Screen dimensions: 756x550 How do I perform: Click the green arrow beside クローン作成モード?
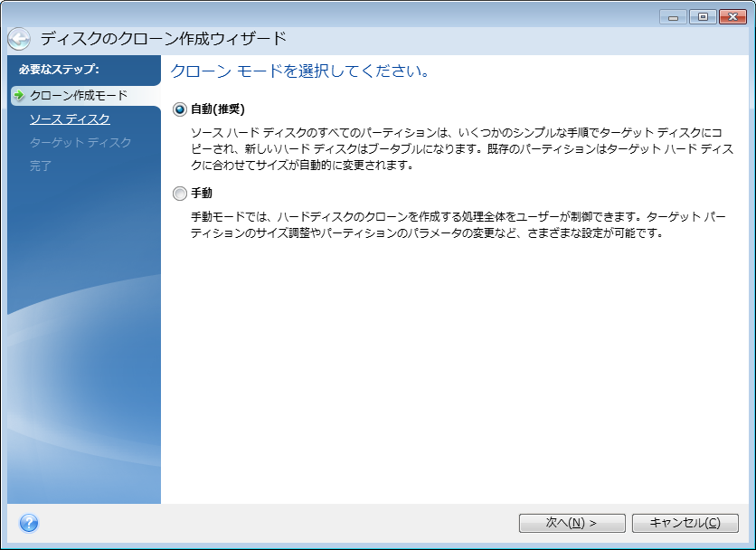(x=19, y=95)
